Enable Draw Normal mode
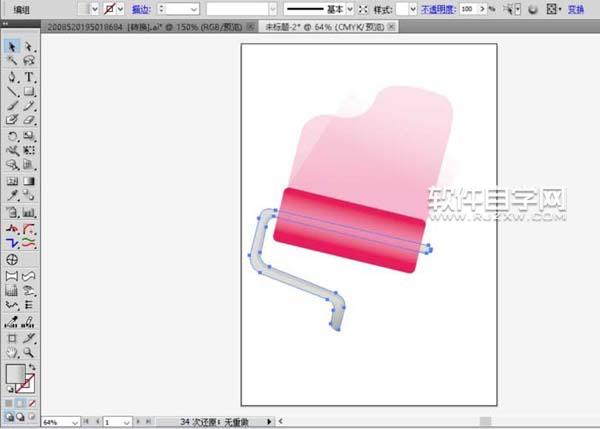Image resolution: width=600 pixels, height=429 pixels. (x=9, y=417)
